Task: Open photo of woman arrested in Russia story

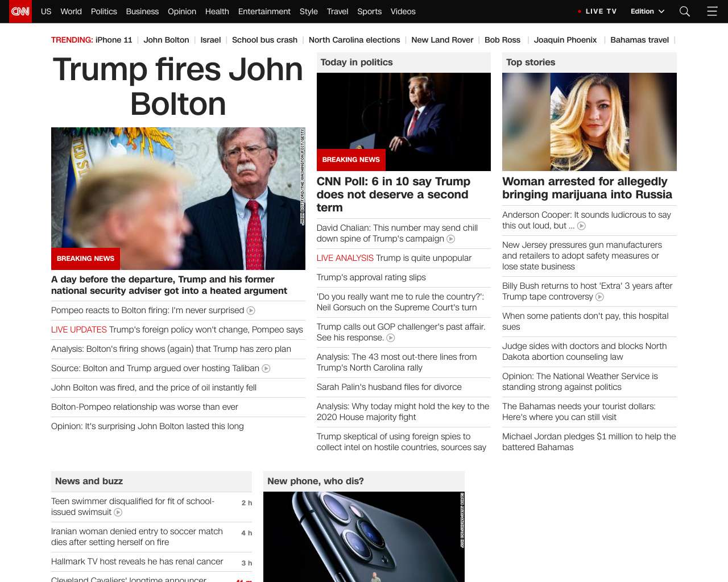Action: click(x=589, y=122)
